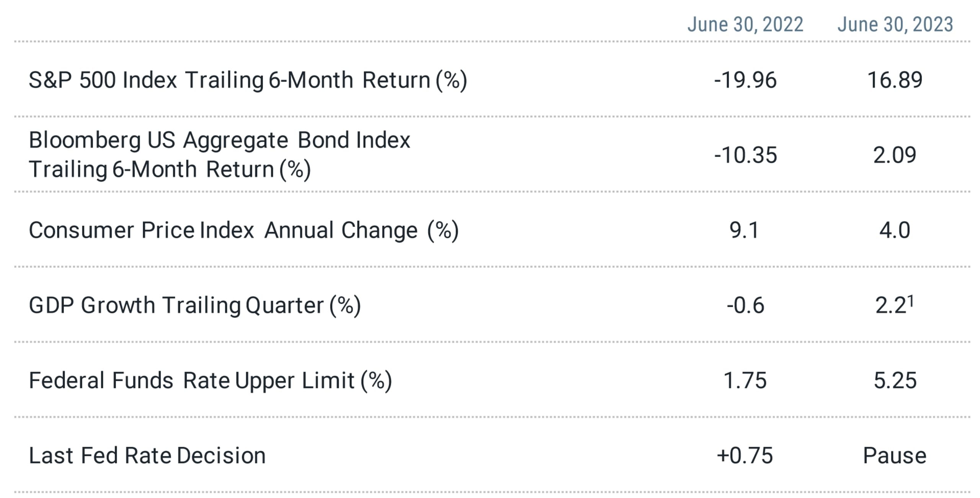The image size is (980, 498).
Task: Click the June 30, 2023 column header
Action: [x=895, y=25]
